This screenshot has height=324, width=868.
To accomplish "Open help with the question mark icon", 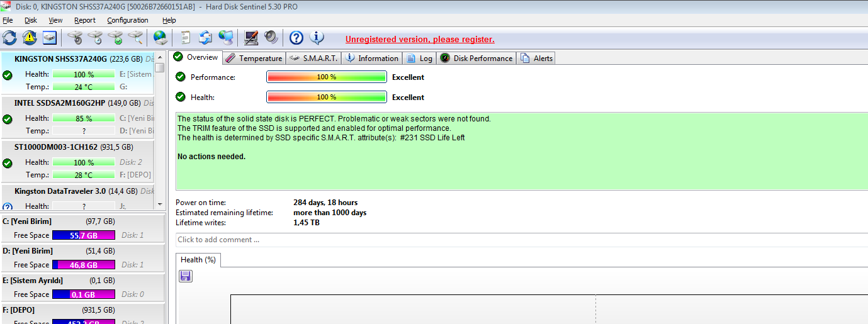I will pos(296,38).
